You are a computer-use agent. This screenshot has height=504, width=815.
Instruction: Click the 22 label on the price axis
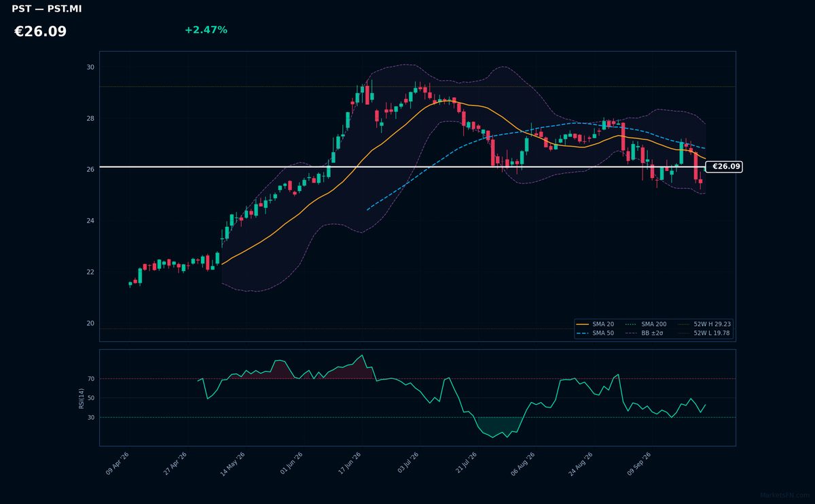pyautogui.click(x=90, y=272)
